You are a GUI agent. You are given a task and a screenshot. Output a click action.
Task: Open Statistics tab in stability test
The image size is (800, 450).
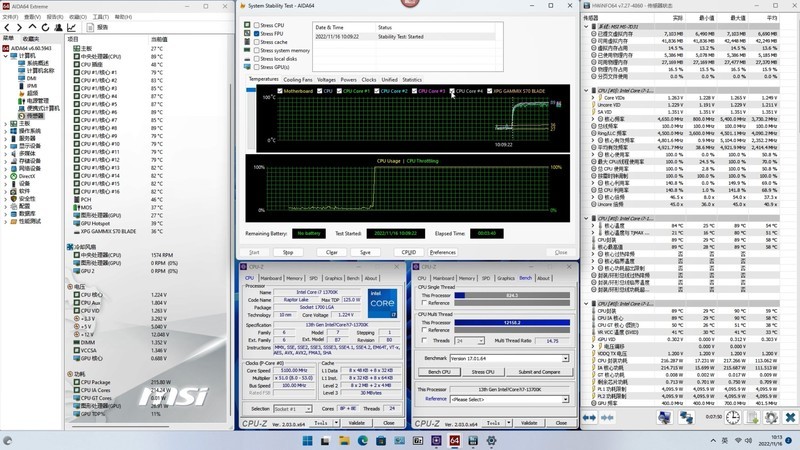(x=412, y=80)
